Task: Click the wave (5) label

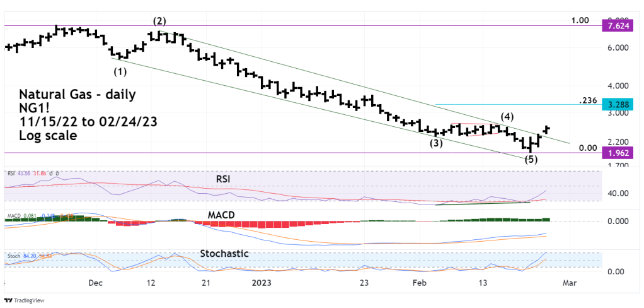Action: pos(531,159)
